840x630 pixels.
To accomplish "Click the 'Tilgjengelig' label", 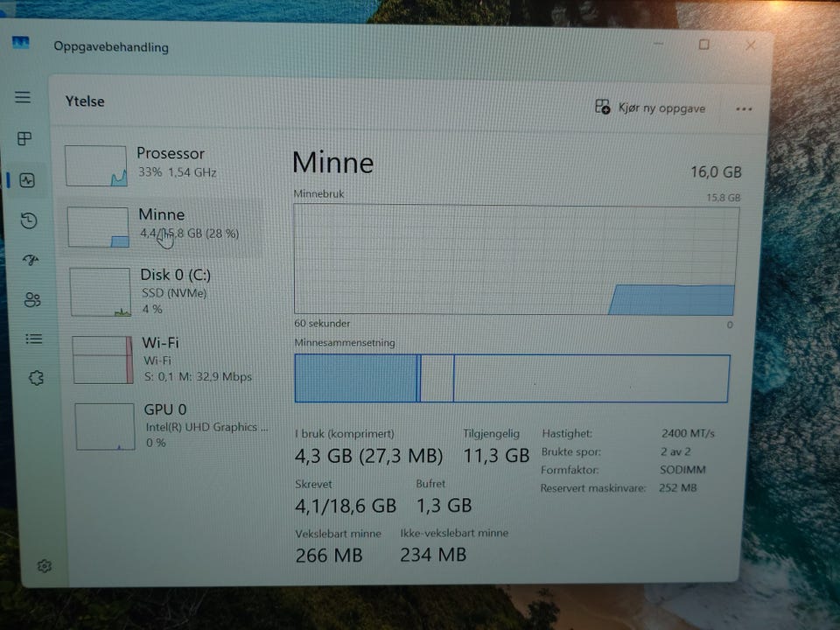I will pos(491,433).
